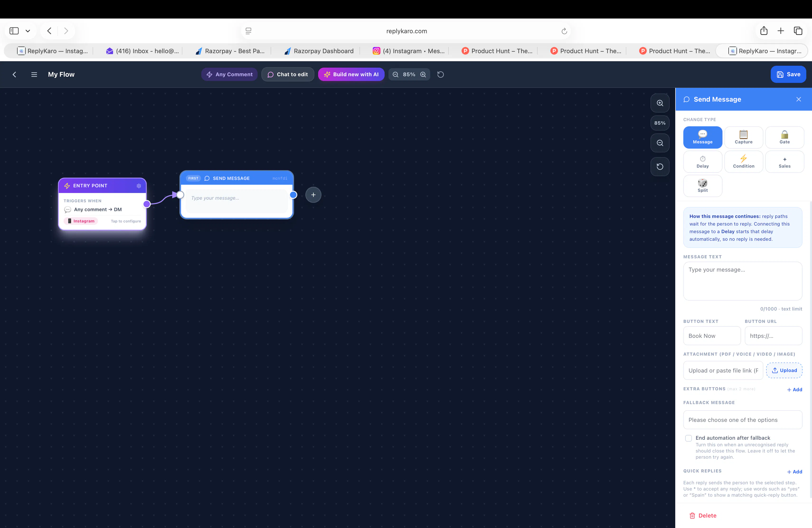Click the Any Comment trigger button
Screen dimensions: 812x528
(229, 74)
